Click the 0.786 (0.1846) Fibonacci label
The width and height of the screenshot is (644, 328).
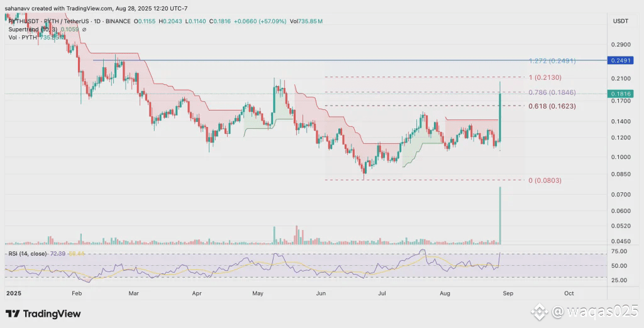pos(552,92)
